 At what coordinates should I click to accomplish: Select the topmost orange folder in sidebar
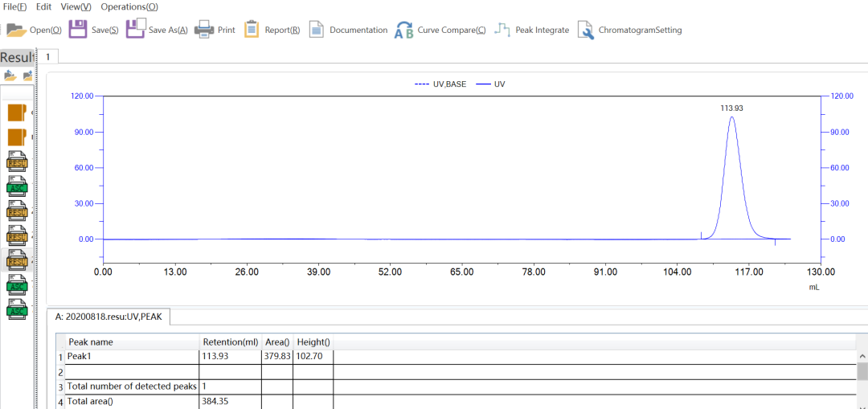point(17,112)
